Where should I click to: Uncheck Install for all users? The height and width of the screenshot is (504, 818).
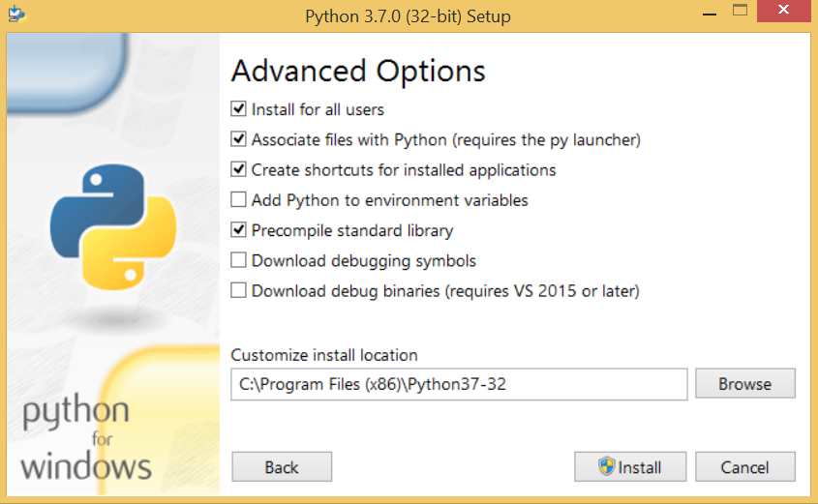[238, 109]
